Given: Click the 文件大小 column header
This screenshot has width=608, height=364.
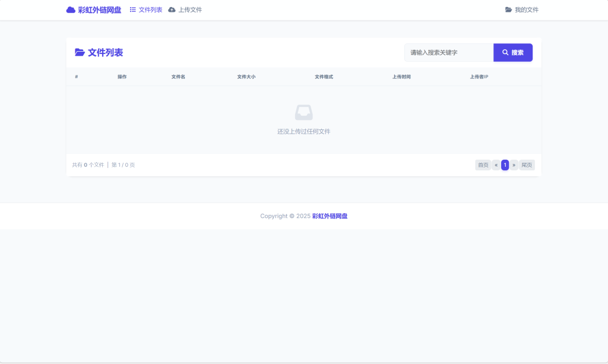Looking at the screenshot, I should coord(246,77).
